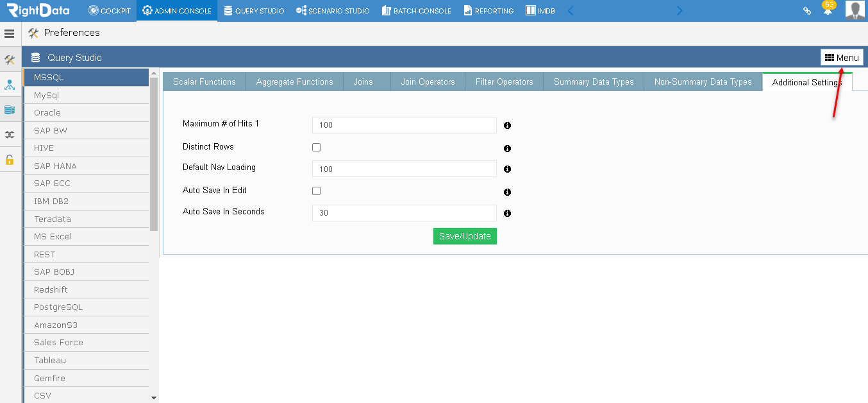Select PostgreSQL in the list
This screenshot has height=403, width=868.
tap(86, 307)
